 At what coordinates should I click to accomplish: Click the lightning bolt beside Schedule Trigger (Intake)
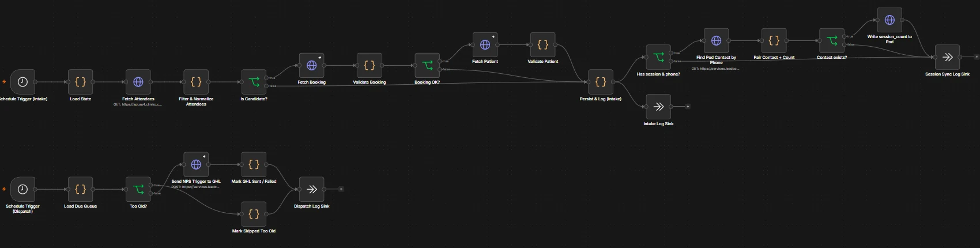(4, 82)
